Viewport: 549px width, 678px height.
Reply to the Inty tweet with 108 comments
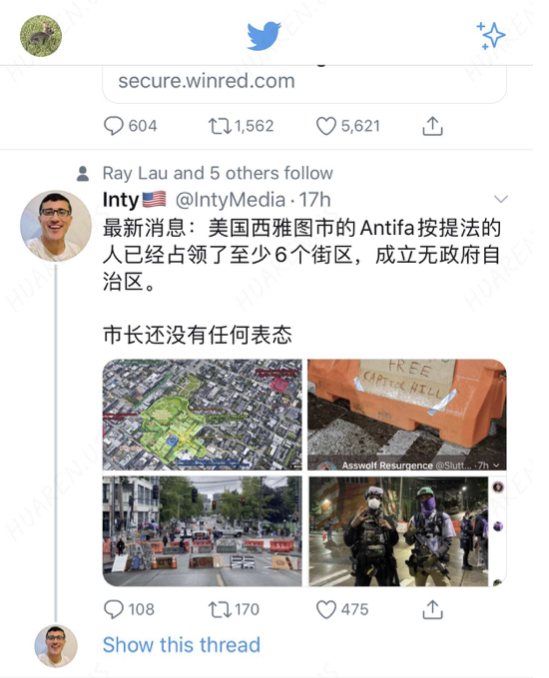click(x=114, y=610)
